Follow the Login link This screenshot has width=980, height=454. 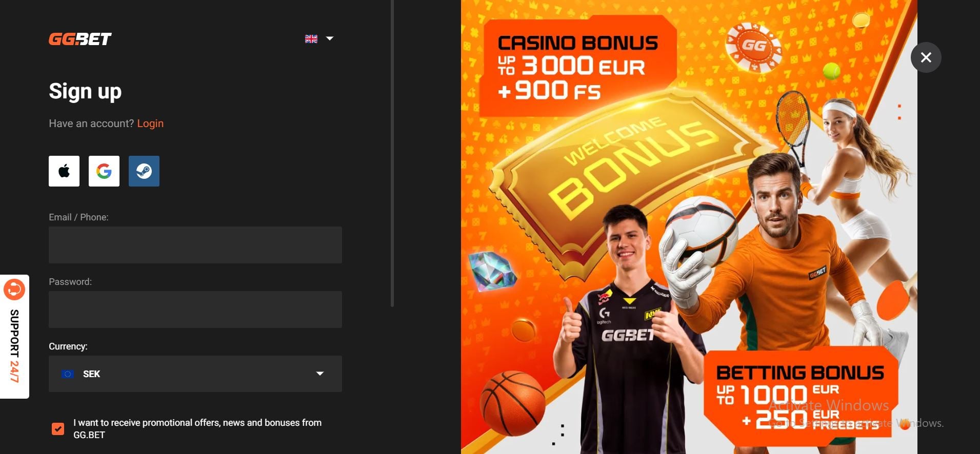(150, 123)
